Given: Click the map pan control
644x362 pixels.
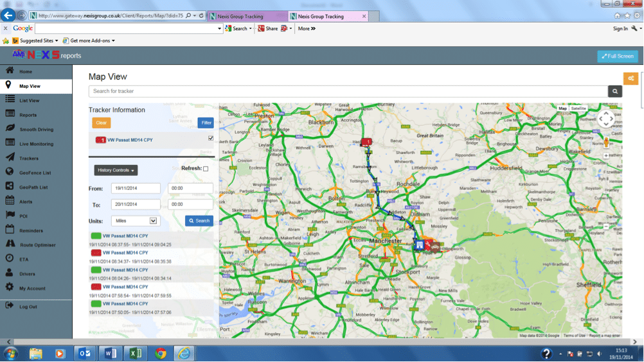Looking at the screenshot, I should pos(606,119).
